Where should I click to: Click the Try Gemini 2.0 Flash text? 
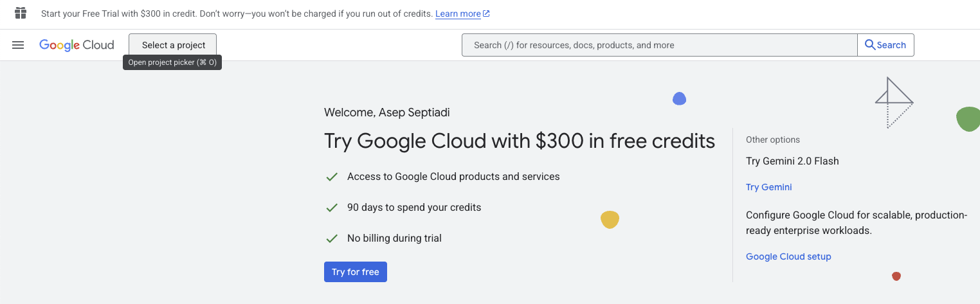(792, 161)
